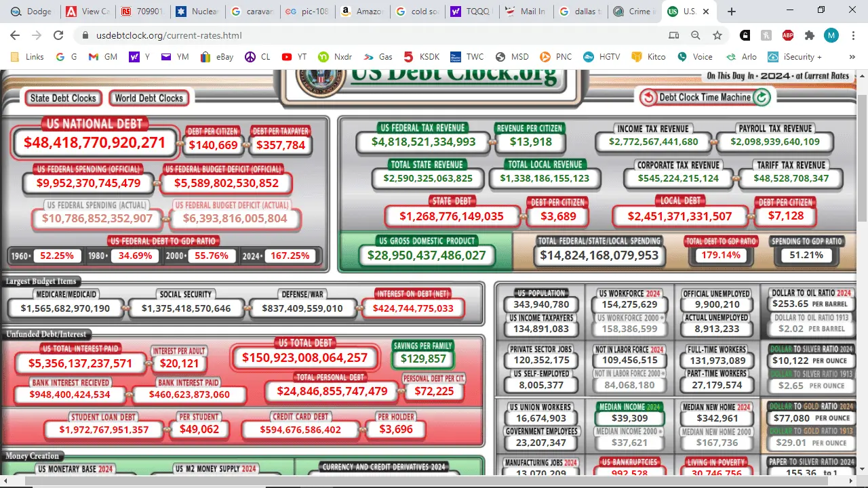Click the Adblock Plus extension icon
Screen dimensions: 868x488
point(788,35)
